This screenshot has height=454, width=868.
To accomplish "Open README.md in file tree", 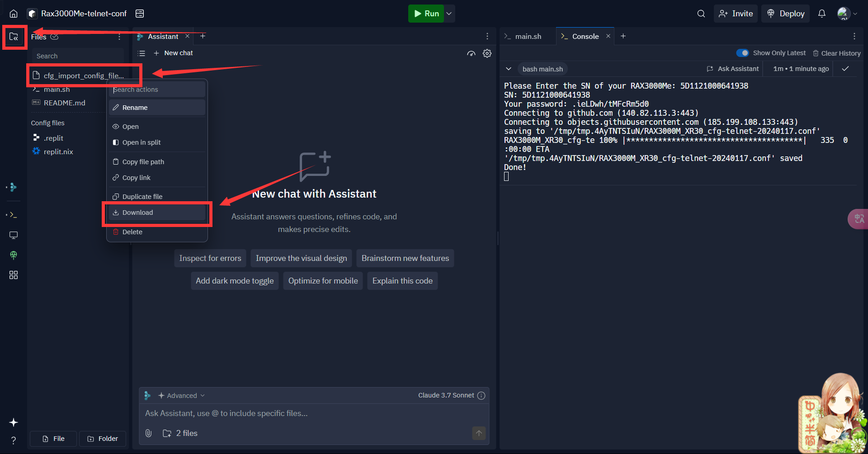I will pos(64,103).
